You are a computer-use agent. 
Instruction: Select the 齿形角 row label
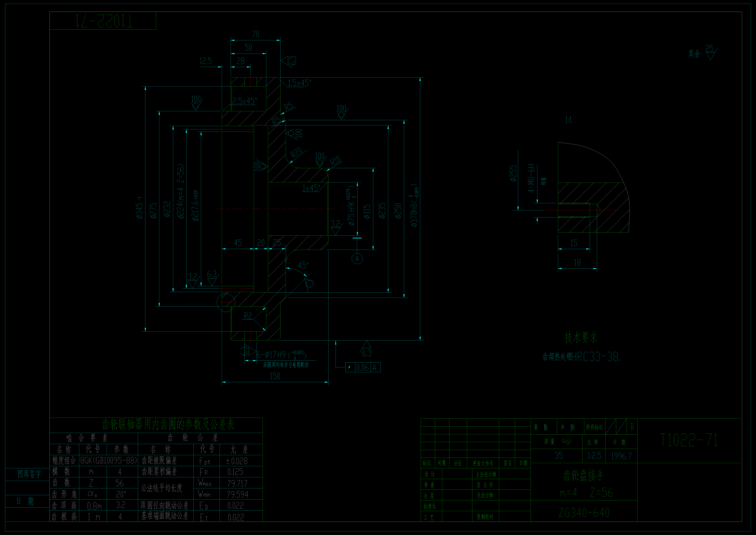65,494
